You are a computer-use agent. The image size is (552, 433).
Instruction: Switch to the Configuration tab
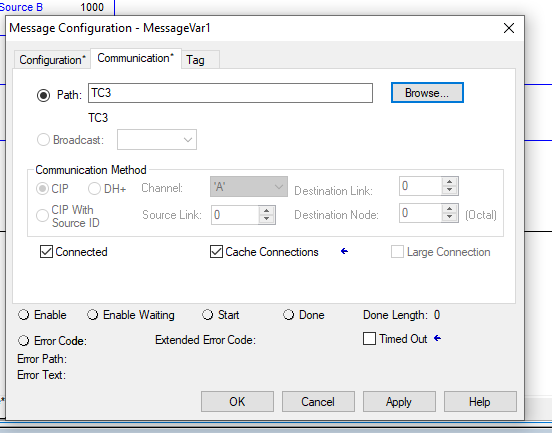52,60
